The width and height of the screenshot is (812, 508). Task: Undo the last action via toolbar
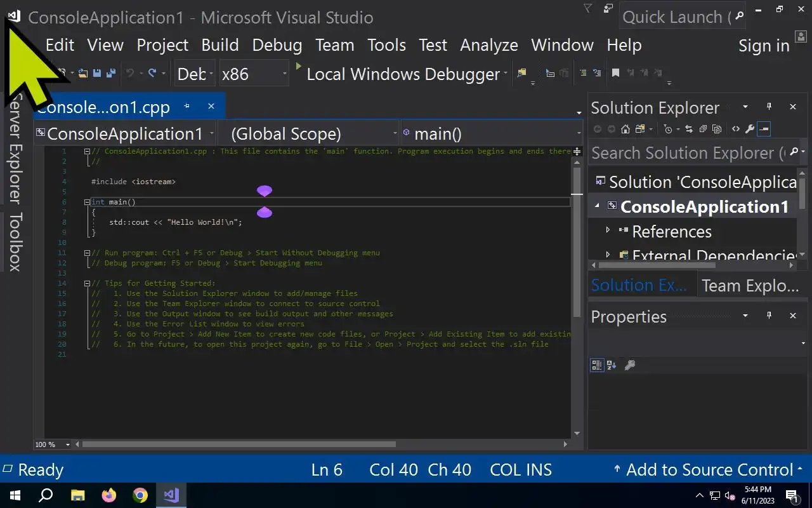129,74
